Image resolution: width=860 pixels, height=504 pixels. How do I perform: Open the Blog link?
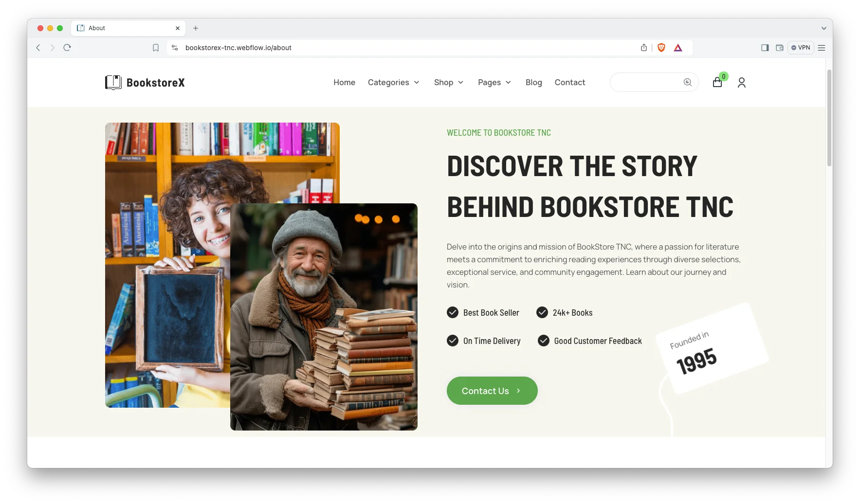(533, 83)
